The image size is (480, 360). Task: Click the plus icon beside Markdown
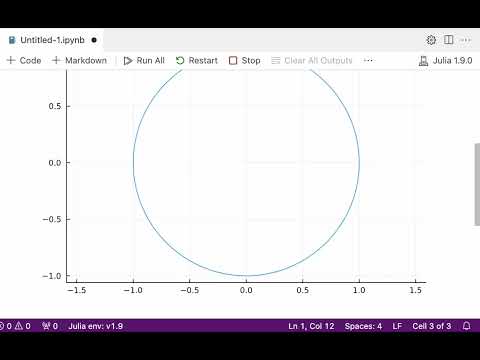tap(56, 60)
